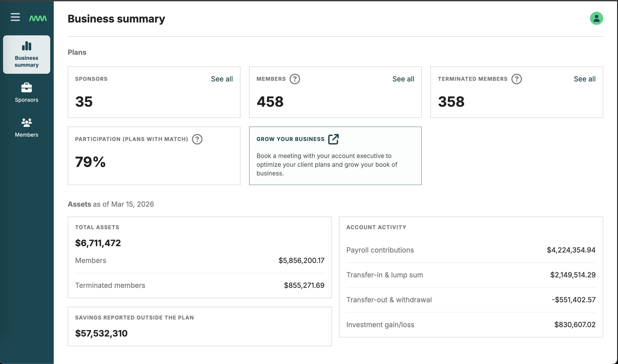Image resolution: width=618 pixels, height=364 pixels.
Task: Click the Business summary page heading
Action: pyautogui.click(x=116, y=19)
